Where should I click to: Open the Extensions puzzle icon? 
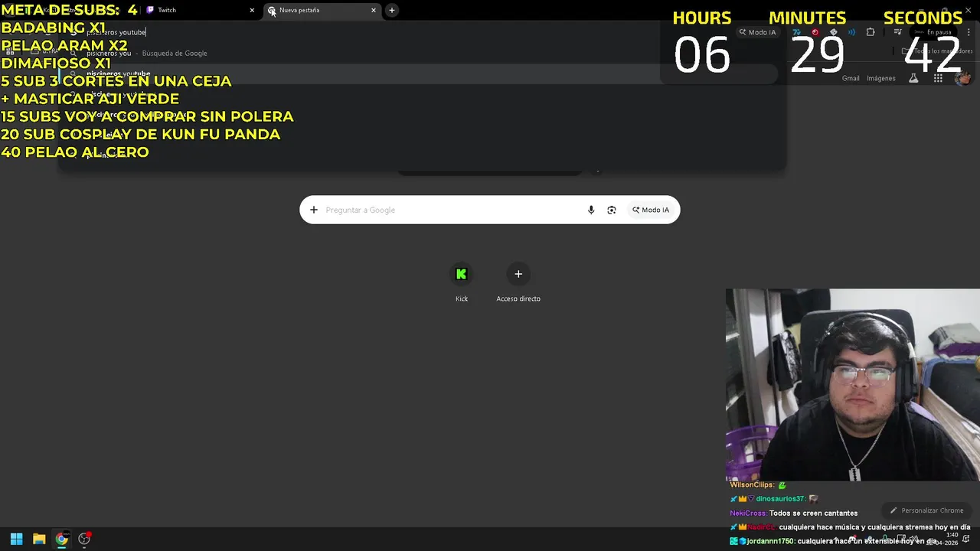coord(871,32)
